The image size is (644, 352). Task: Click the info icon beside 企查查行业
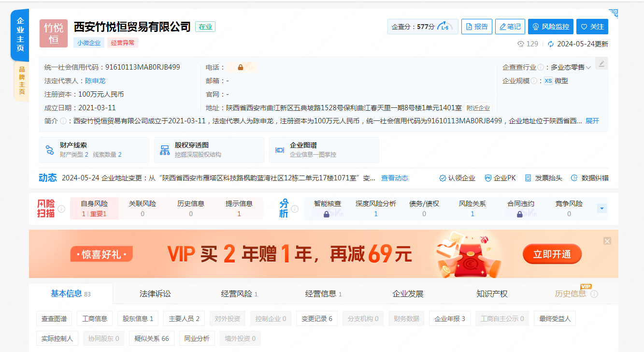(541, 68)
